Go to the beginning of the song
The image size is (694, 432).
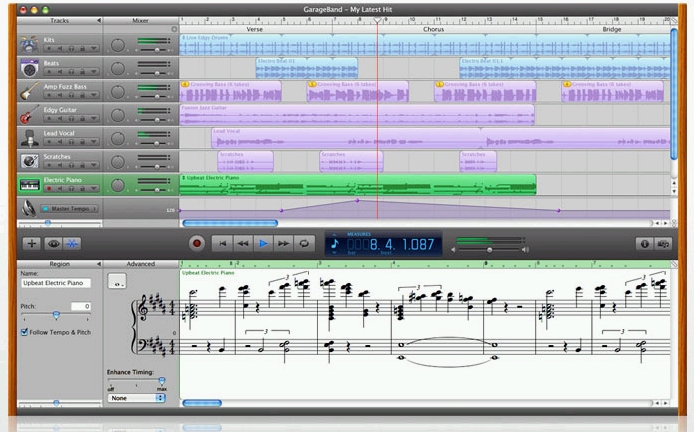pos(222,243)
